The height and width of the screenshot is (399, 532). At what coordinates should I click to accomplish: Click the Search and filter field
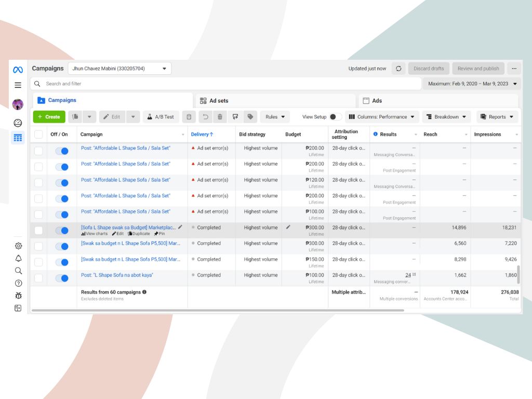[226, 84]
